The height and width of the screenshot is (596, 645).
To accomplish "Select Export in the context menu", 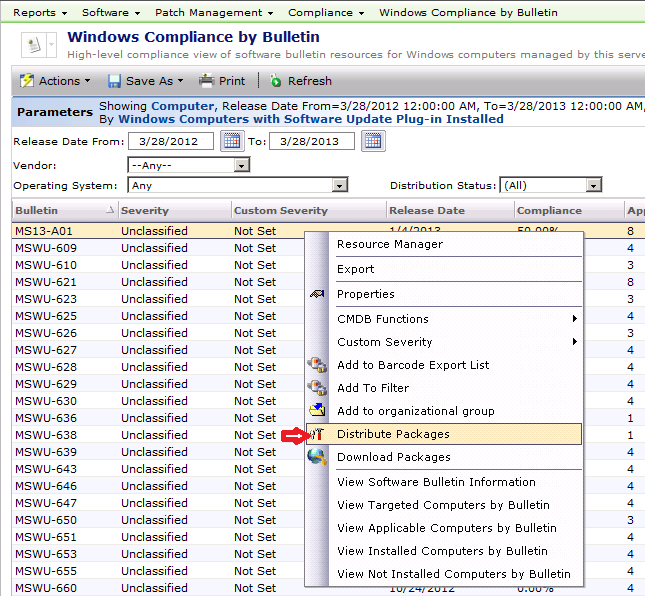I will [x=355, y=269].
